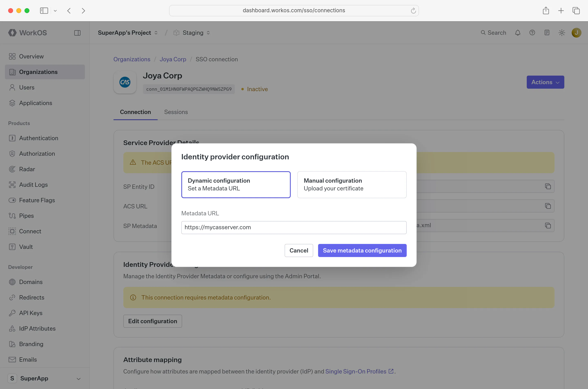Show Safari tab overview

pyautogui.click(x=576, y=11)
